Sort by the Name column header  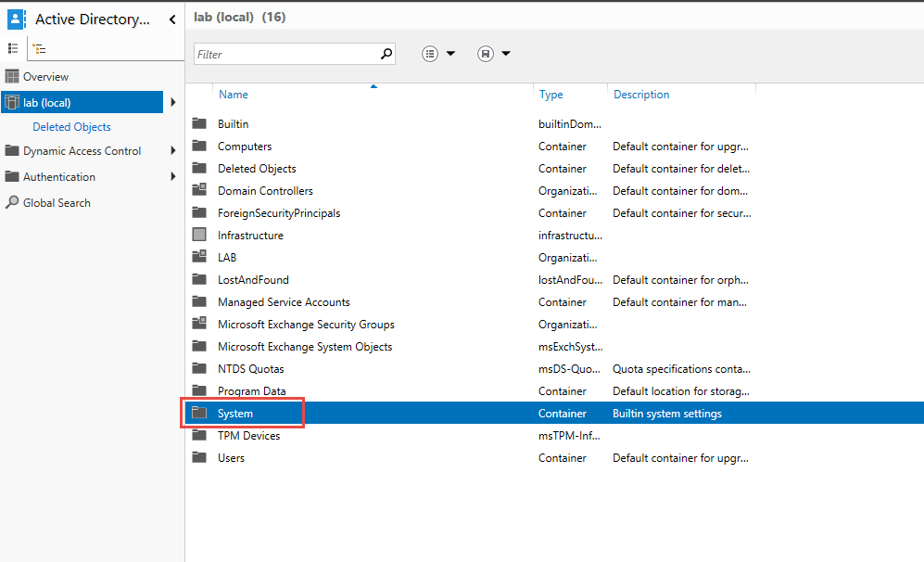pyautogui.click(x=234, y=95)
